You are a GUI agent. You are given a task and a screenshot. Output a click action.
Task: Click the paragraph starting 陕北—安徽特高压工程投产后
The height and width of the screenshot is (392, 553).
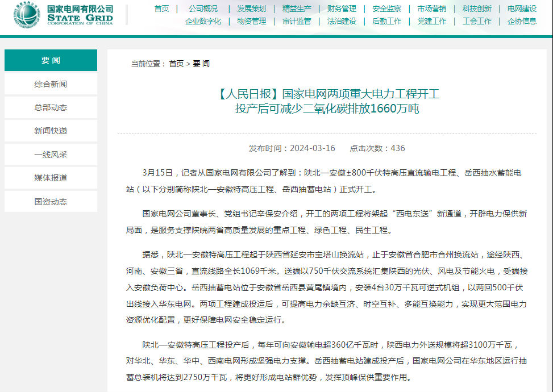point(327,361)
